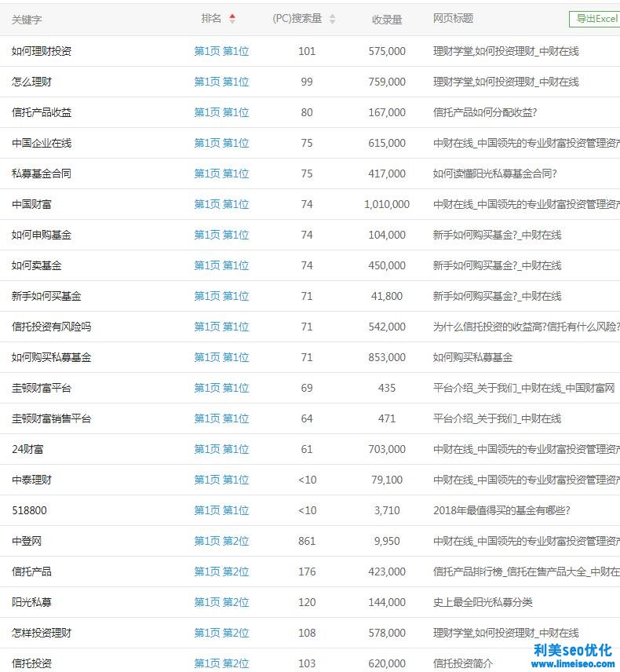Click page title 如何购买私募基金
This screenshot has width=620, height=672.
coord(472,357)
